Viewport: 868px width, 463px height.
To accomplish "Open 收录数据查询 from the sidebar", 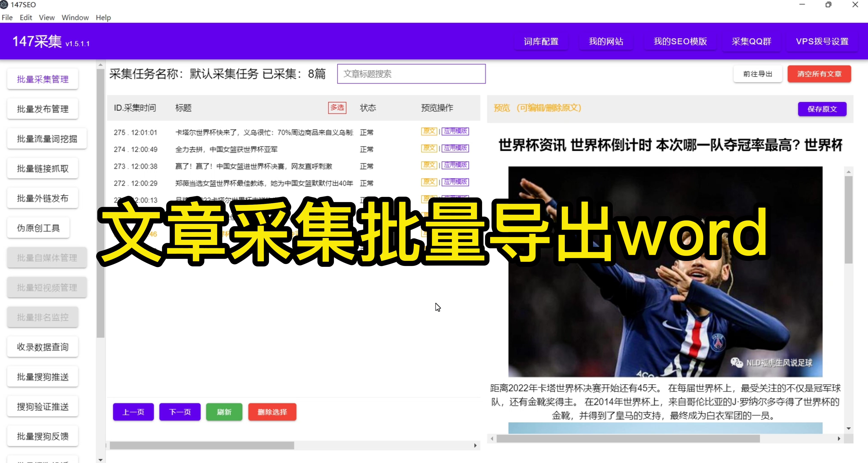I will pyautogui.click(x=42, y=347).
